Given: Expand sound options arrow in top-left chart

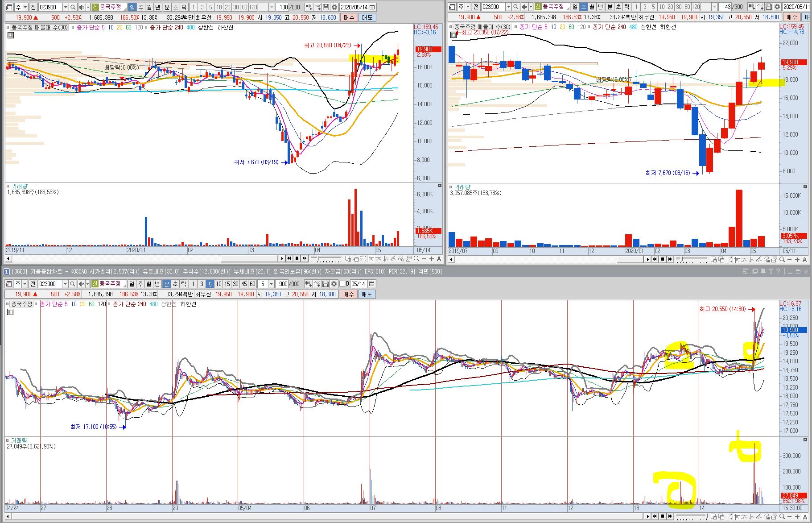Looking at the screenshot, I should [x=88, y=7].
